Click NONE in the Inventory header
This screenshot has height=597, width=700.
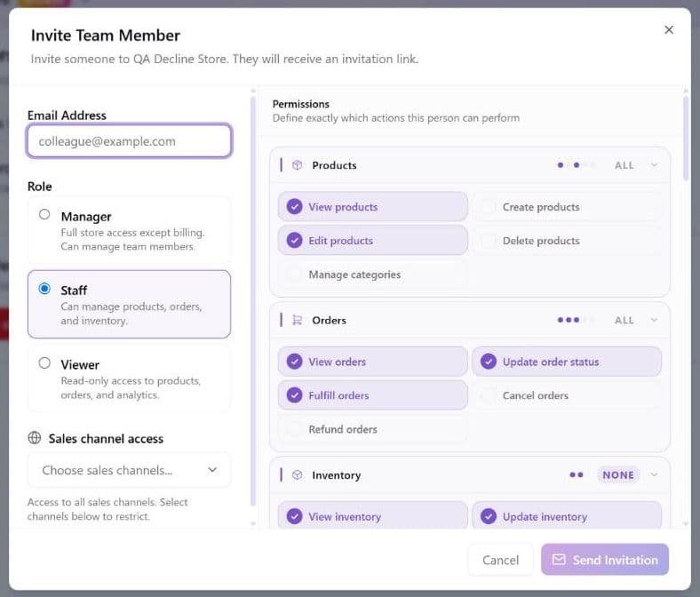[x=618, y=475]
